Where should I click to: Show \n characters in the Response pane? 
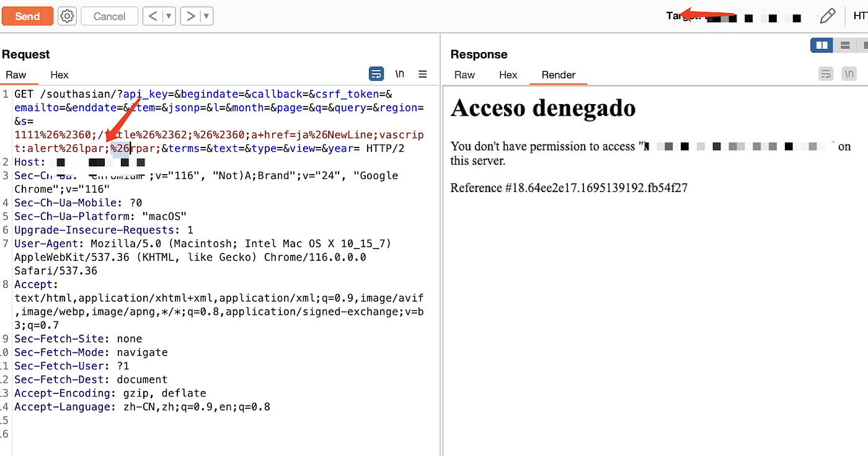click(x=849, y=74)
